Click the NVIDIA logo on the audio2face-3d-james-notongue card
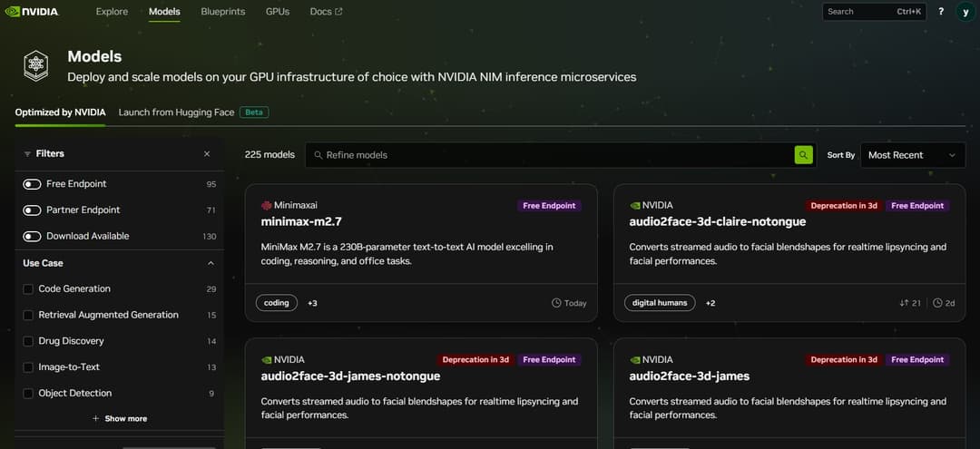The height and width of the screenshot is (449, 980). [266, 360]
